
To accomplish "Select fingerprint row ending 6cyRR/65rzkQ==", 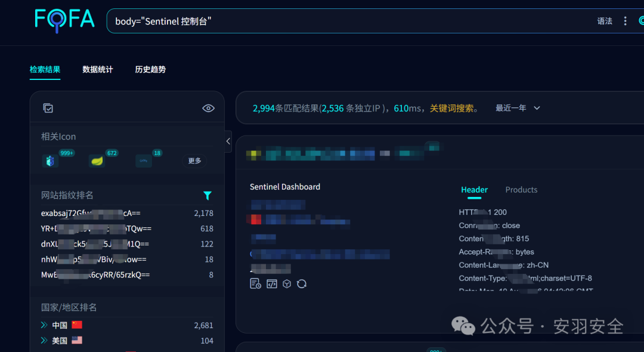I will 127,275.
